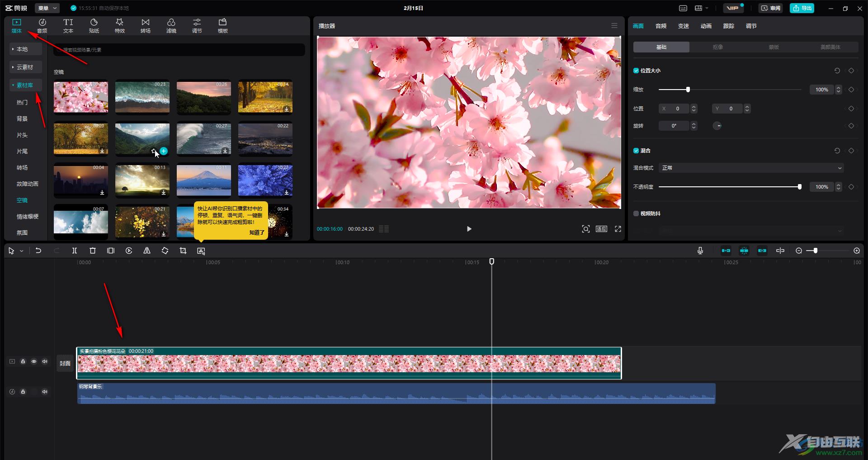Click the undo arrow in timeline toolbar

tap(38, 251)
